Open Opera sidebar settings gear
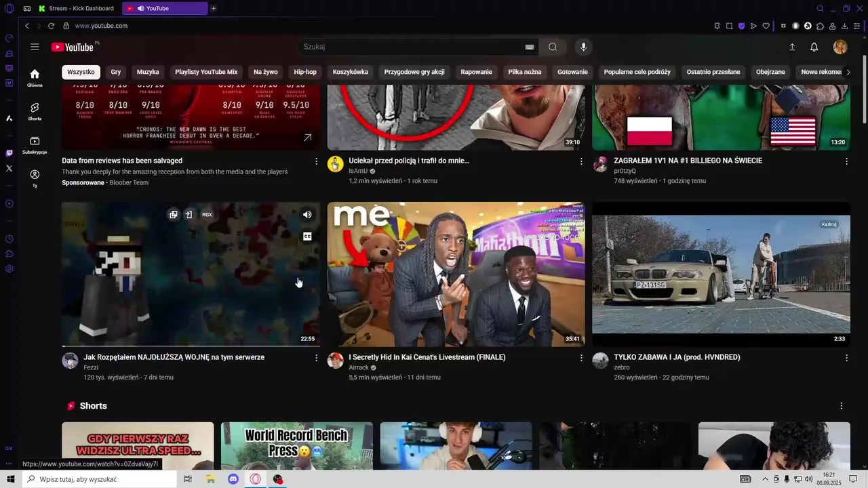 [9, 269]
